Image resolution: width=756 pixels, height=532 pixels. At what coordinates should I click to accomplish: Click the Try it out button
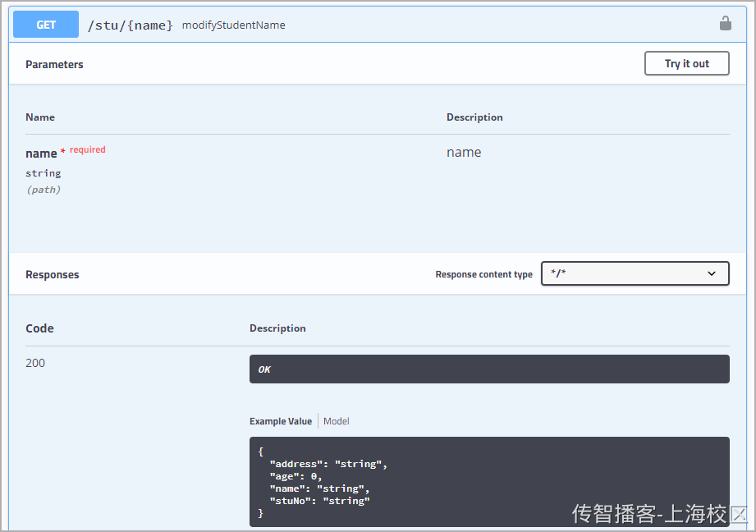(x=686, y=63)
